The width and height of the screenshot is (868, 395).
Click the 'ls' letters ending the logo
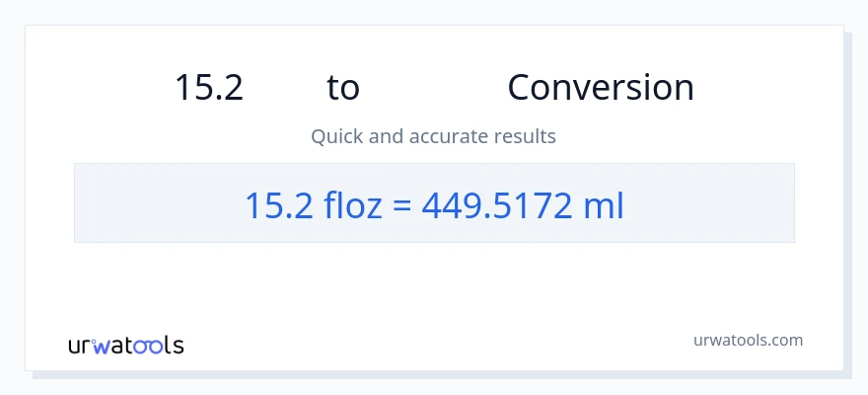click(175, 346)
